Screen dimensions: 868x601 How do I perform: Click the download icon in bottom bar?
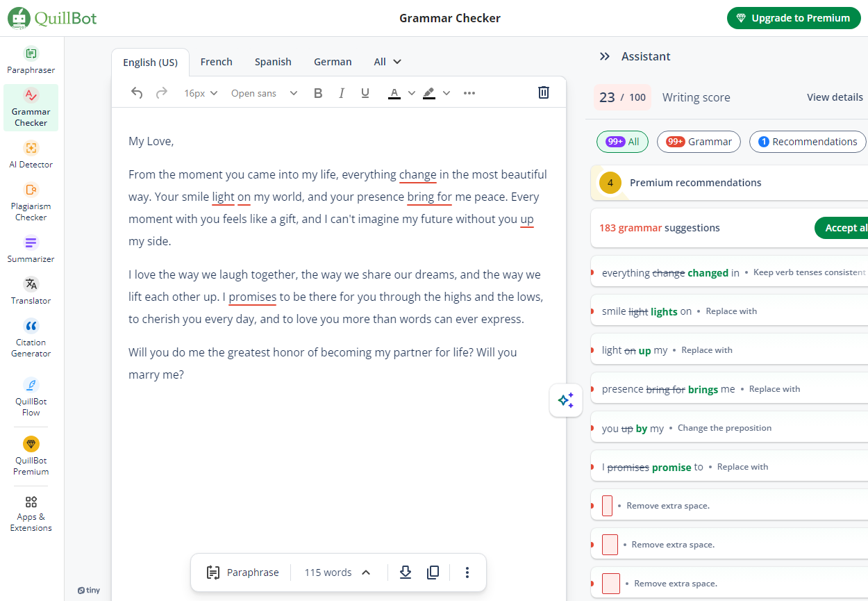point(406,573)
